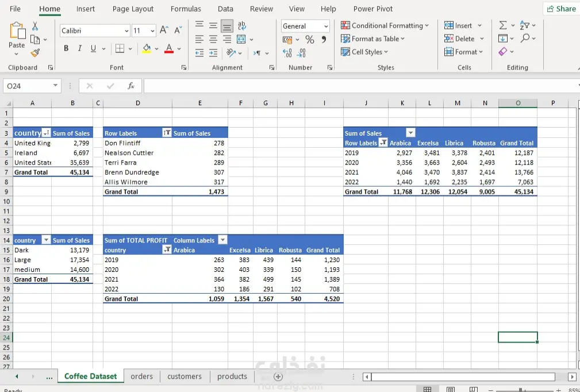The image size is (580, 392).
Task: Switch to Page Layout ribbon tab
Action: (x=133, y=9)
